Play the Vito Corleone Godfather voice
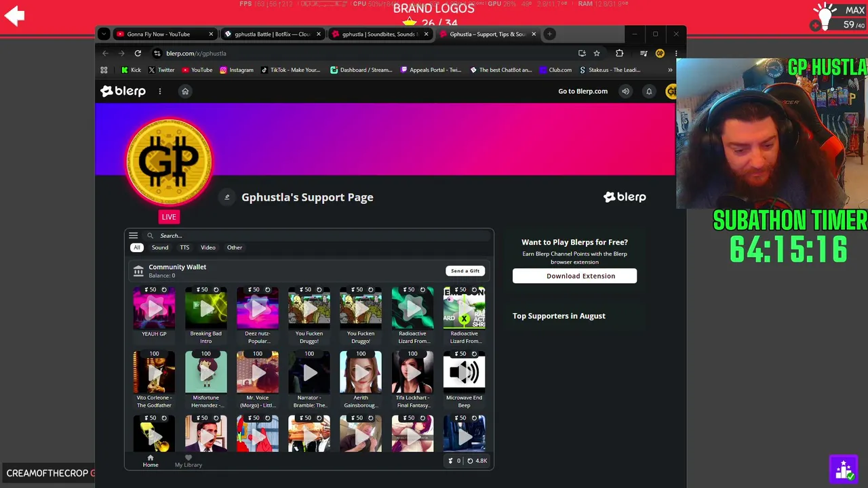This screenshot has width=868, height=488. 154,373
